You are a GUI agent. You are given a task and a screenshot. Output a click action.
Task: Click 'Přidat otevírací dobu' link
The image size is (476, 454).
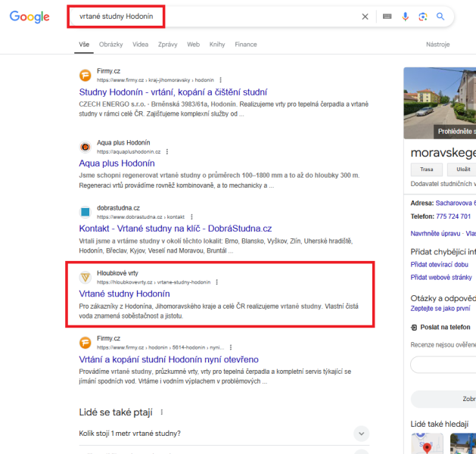[439, 265]
